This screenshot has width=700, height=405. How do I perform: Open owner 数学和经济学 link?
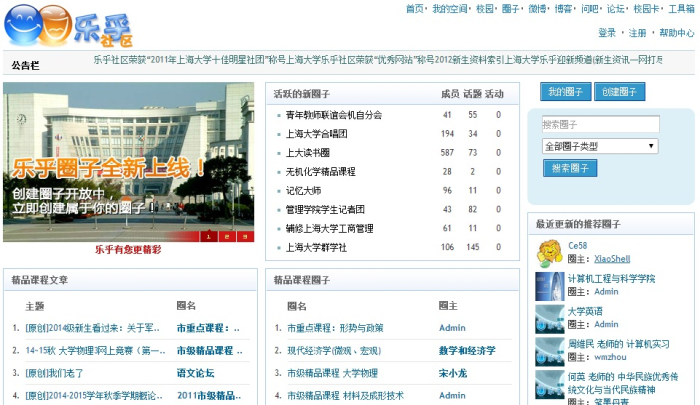click(467, 351)
